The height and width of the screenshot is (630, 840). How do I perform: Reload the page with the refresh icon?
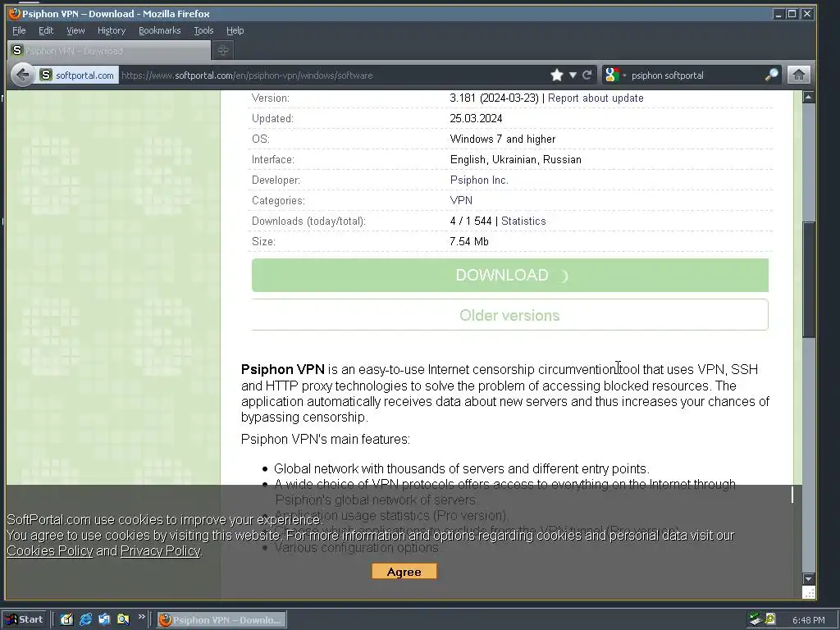tap(587, 75)
